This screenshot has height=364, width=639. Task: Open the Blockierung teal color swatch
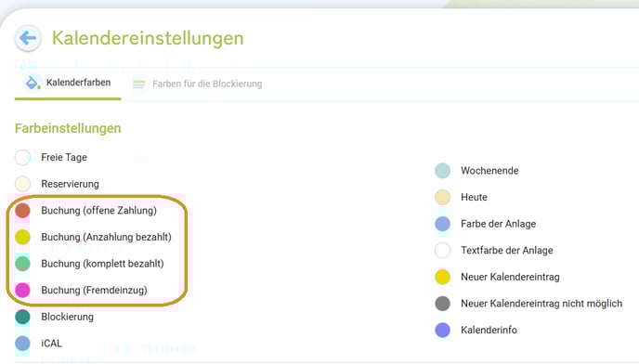22,317
